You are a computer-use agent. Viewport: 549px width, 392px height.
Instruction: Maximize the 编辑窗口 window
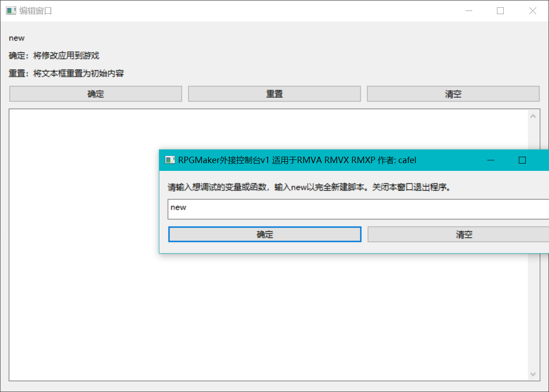click(x=501, y=11)
